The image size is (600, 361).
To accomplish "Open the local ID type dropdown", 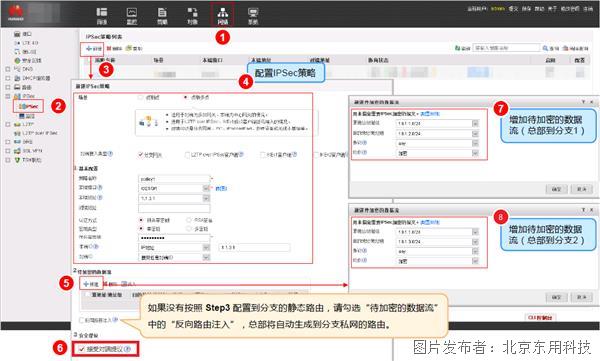I will coord(206,248).
